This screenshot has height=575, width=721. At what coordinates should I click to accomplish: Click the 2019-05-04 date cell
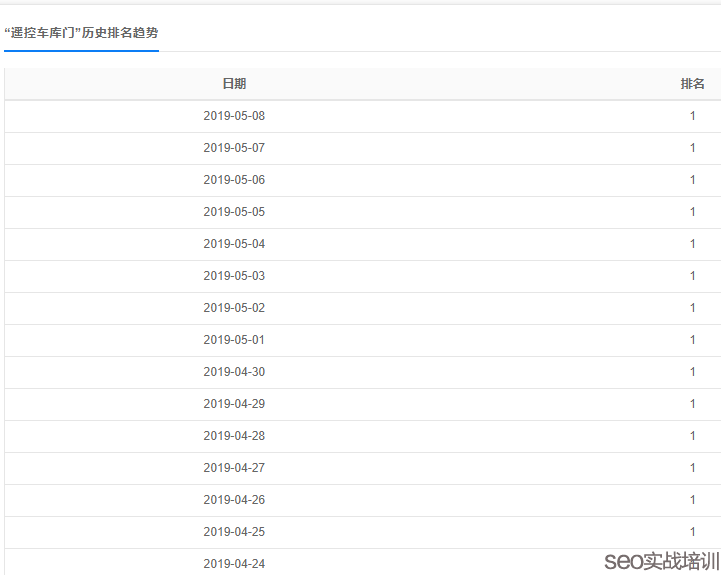[x=234, y=244]
